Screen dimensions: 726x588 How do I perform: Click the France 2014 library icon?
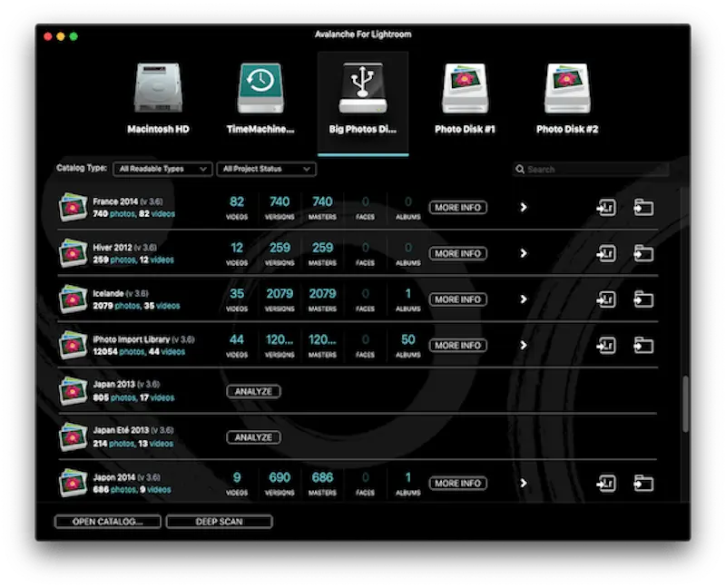(x=73, y=207)
